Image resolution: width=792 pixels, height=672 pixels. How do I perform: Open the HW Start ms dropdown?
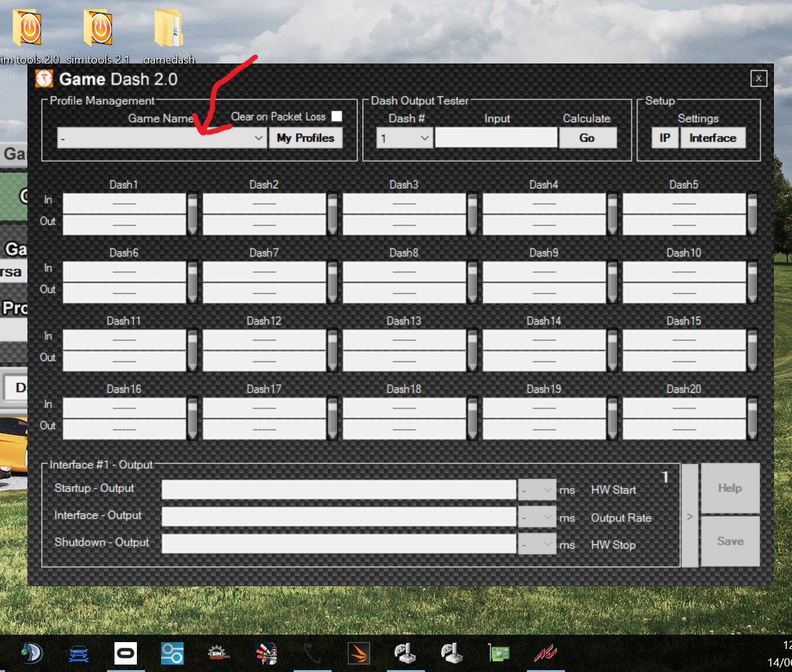coord(538,490)
